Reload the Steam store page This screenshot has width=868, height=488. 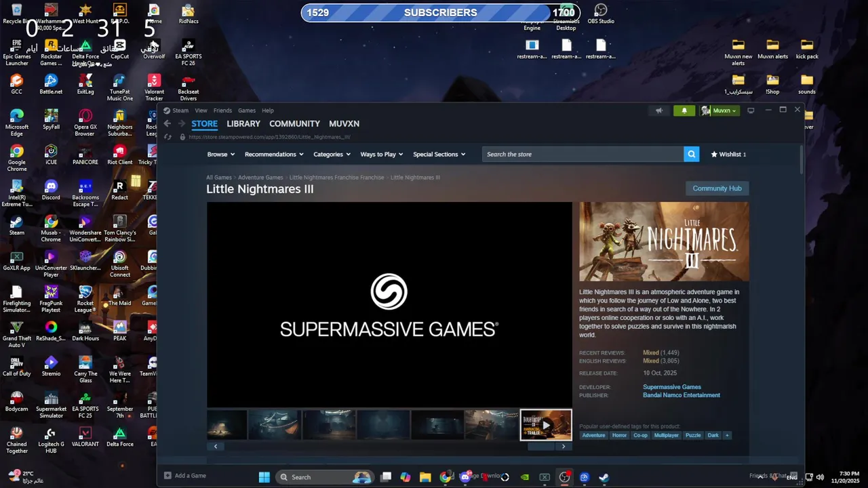click(167, 137)
